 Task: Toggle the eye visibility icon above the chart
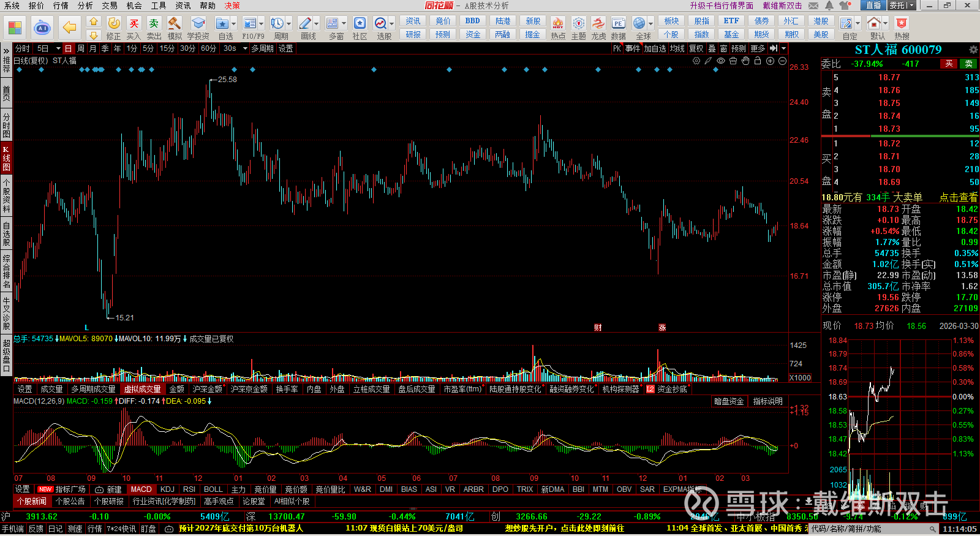tap(721, 61)
